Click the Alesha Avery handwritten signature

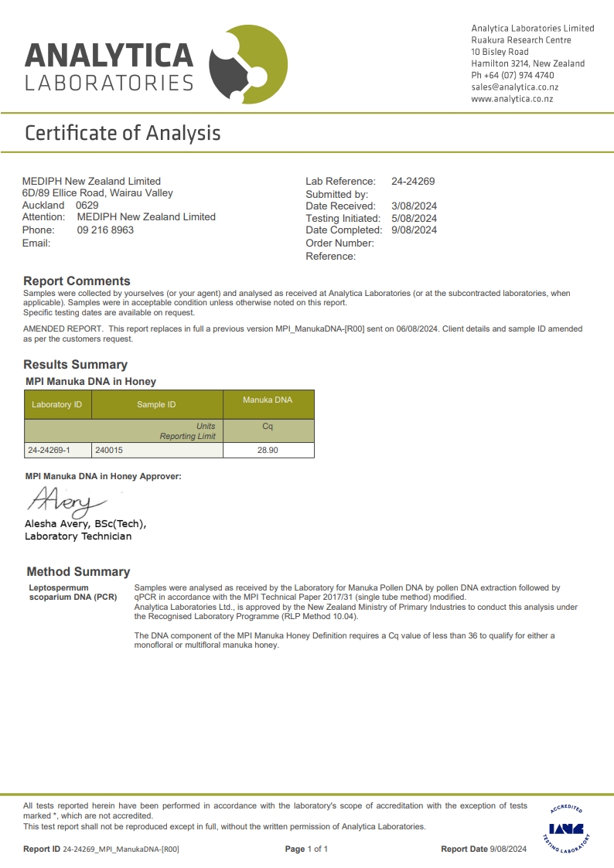(x=67, y=501)
